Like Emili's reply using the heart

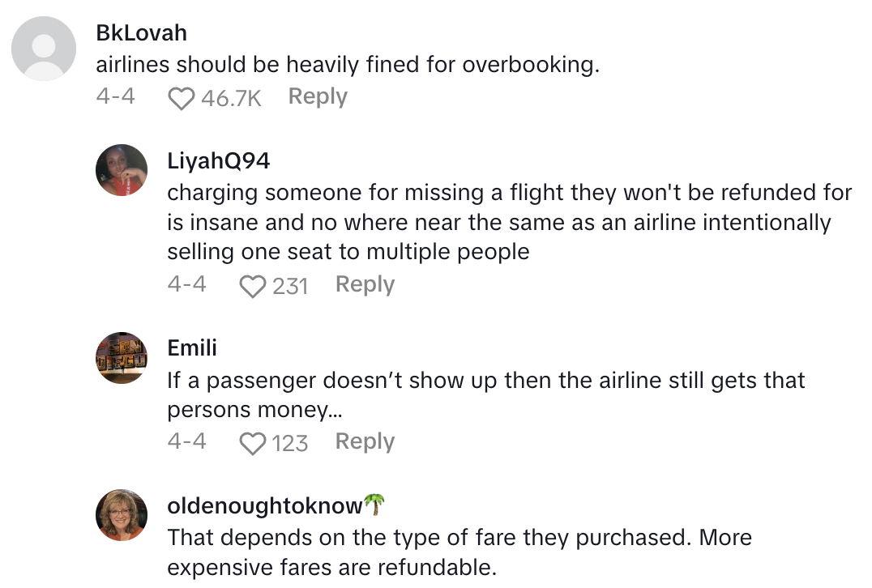click(254, 443)
